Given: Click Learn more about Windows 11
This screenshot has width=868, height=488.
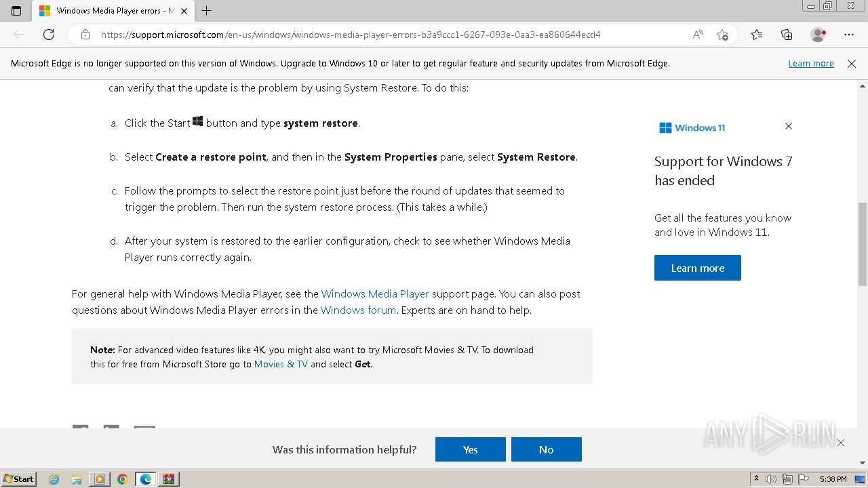Looking at the screenshot, I should coord(697,268).
